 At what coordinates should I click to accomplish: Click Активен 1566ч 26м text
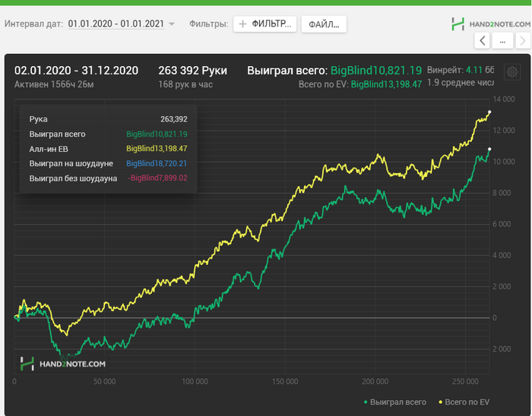[x=54, y=84]
